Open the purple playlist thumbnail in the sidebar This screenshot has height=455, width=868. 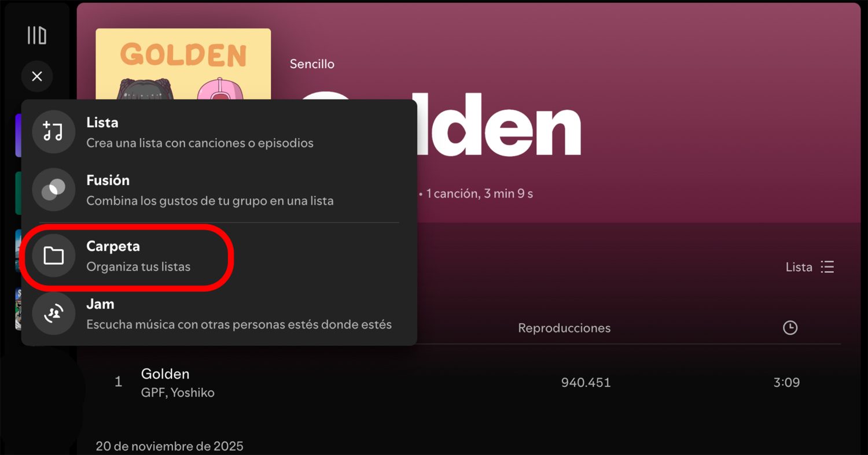[18, 135]
